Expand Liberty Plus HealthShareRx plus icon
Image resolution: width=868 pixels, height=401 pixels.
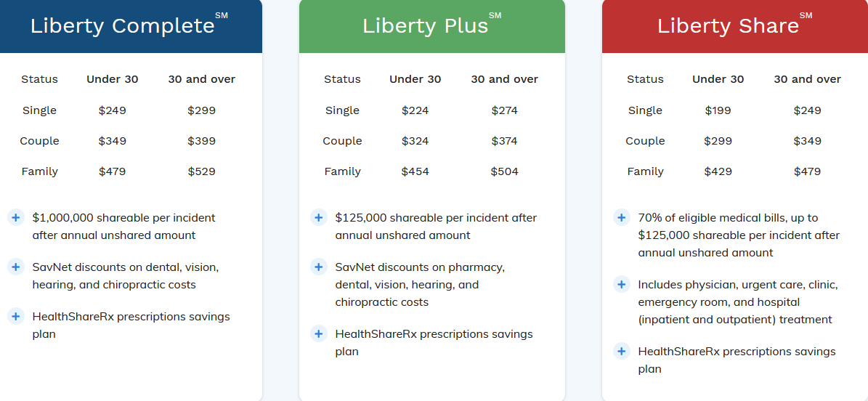tap(318, 333)
